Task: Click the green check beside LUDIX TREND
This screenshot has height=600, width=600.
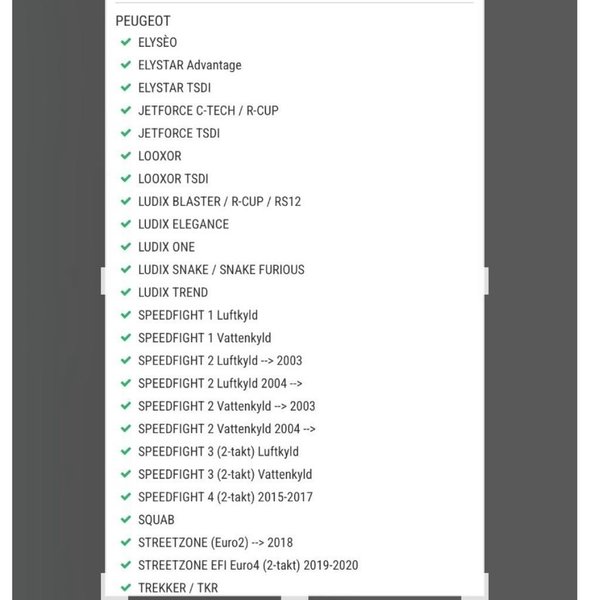Action: tap(126, 292)
